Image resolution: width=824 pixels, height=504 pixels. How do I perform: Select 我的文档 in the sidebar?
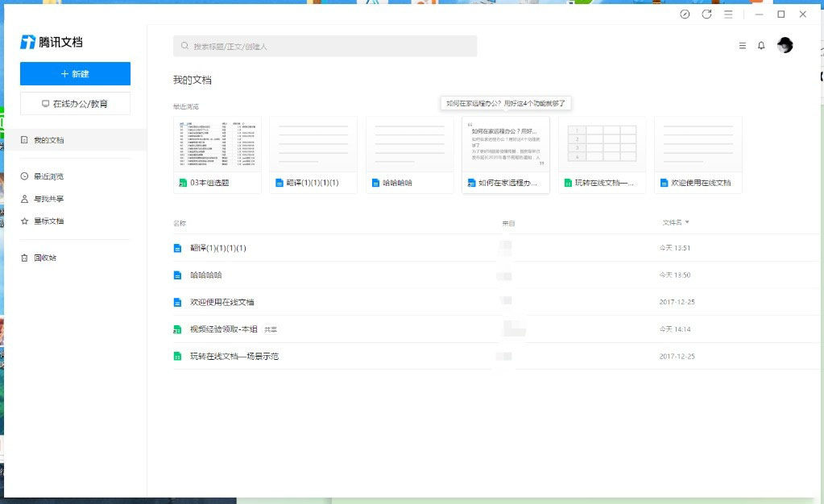48,140
